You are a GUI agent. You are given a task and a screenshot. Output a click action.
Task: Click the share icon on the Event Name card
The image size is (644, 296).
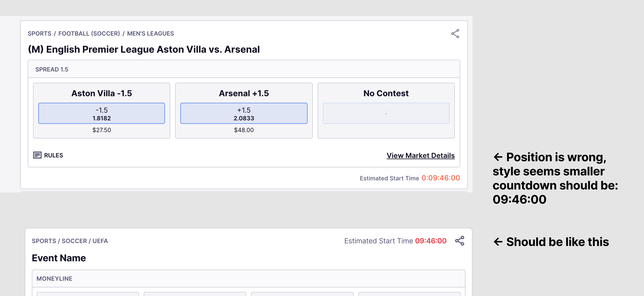(460, 241)
